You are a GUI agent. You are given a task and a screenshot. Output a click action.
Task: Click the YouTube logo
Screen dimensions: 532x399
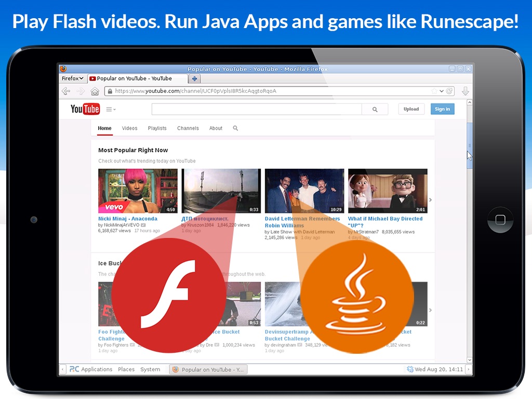point(85,109)
